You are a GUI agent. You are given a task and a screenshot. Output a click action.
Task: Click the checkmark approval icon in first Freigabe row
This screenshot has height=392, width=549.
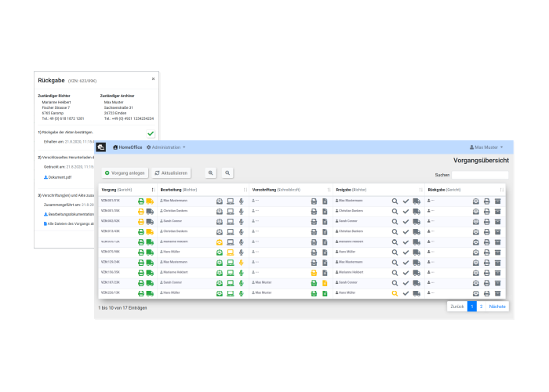(x=406, y=201)
